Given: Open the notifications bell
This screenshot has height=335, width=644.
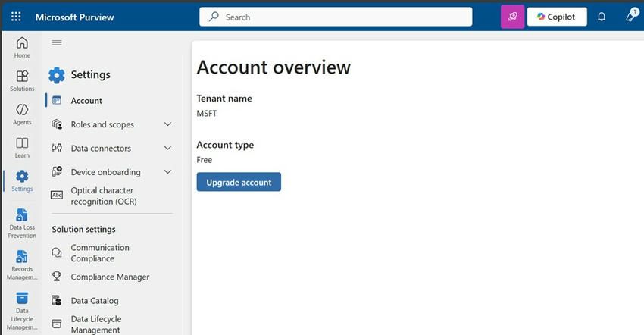Looking at the screenshot, I should coord(602,17).
